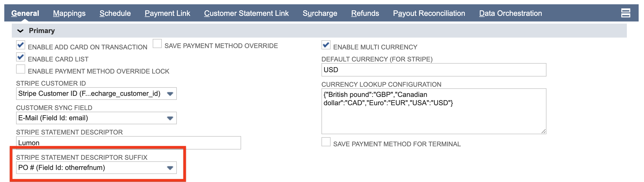Switch to the Payment Link tab
Viewport: 644px width, 182px height.
pos(167,13)
